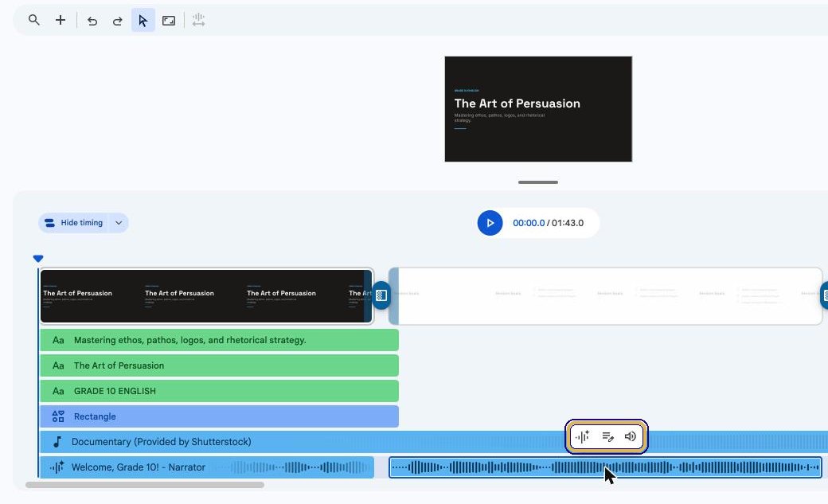Viewport: 828px width, 504px height.
Task: Toggle the Hide timing button
Action: click(73, 223)
